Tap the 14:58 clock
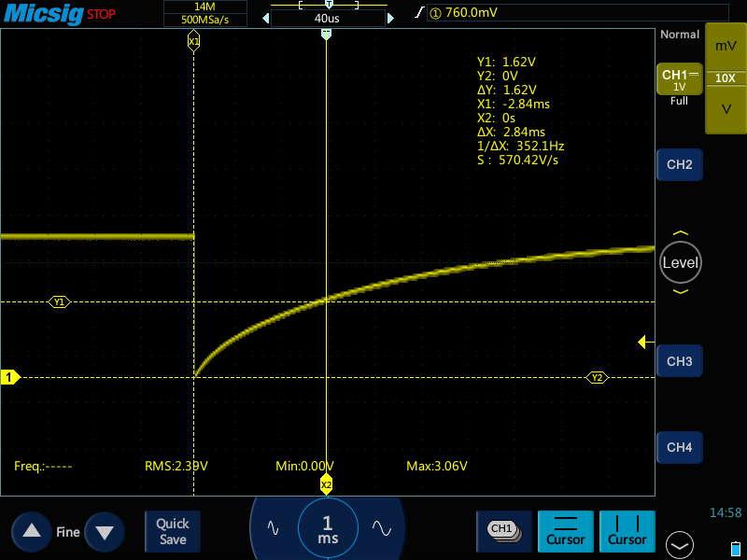Screen dimensions: 747x560 (x=726, y=512)
